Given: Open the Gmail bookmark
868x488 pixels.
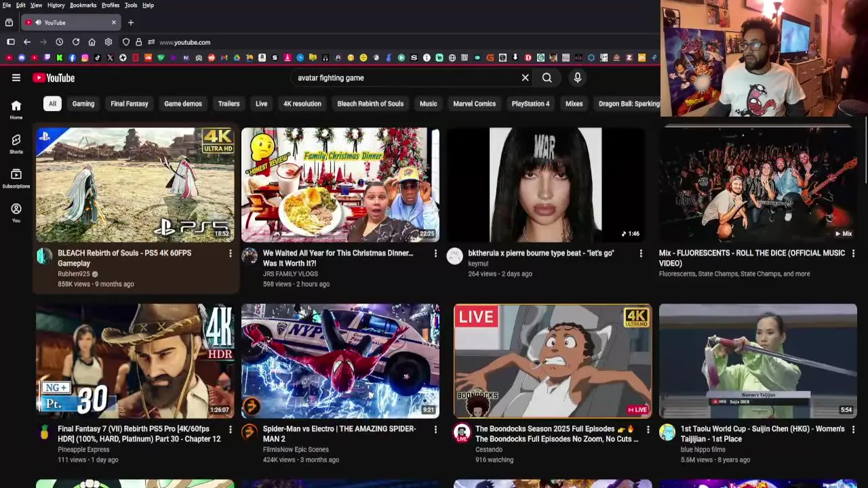Looking at the screenshot, I should [x=224, y=58].
